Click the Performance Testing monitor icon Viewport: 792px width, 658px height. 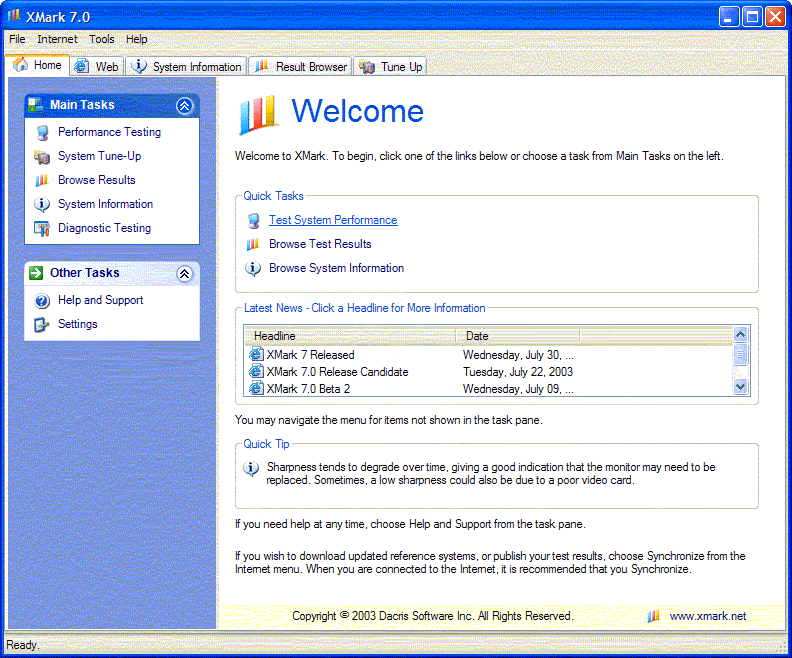pos(42,133)
